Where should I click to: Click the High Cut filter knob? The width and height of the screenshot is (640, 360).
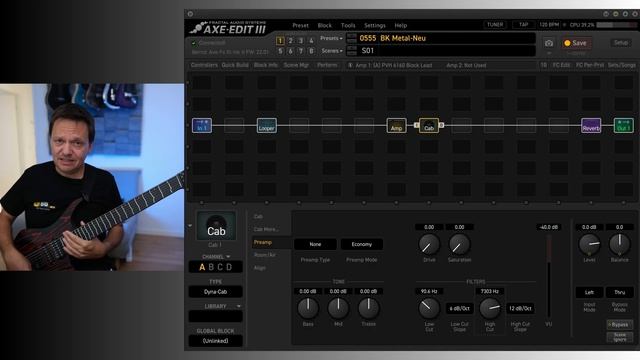(490, 308)
